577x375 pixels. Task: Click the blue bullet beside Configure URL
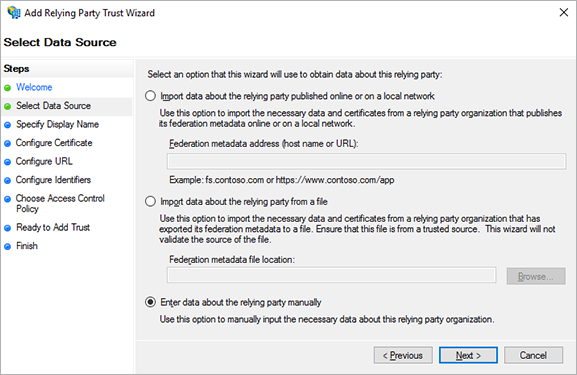(7, 162)
